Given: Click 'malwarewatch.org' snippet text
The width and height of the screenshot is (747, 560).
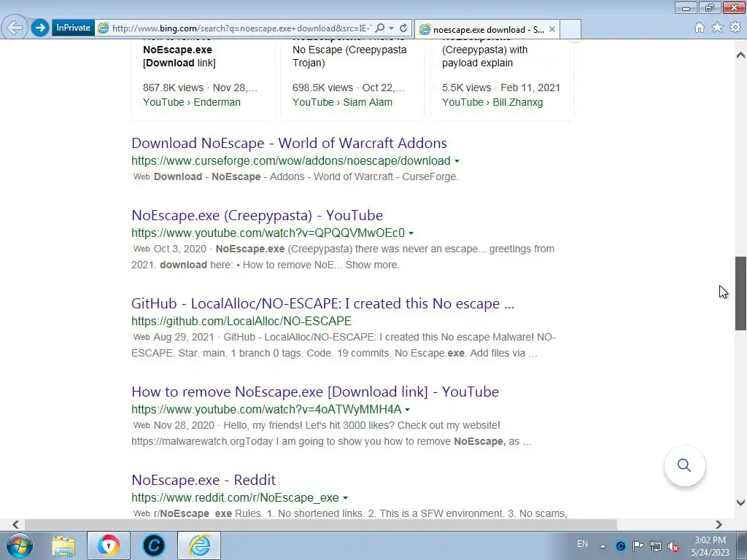Looking at the screenshot, I should [203, 441].
